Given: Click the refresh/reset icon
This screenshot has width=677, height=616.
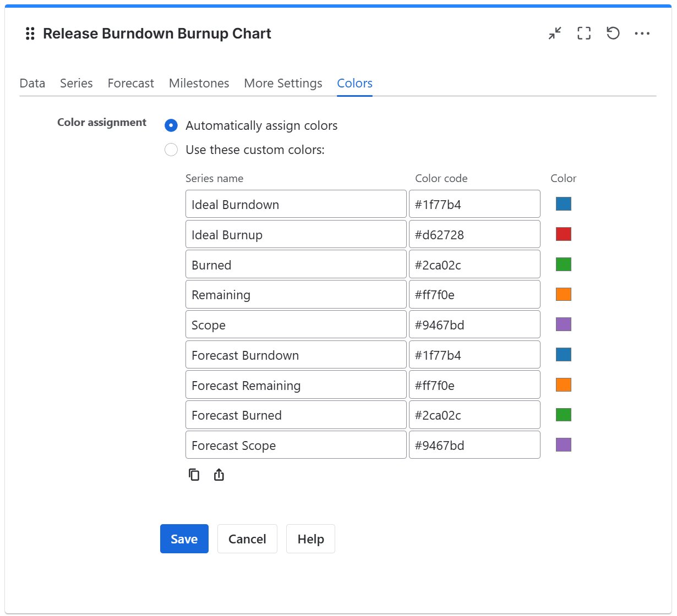Looking at the screenshot, I should 613,34.
